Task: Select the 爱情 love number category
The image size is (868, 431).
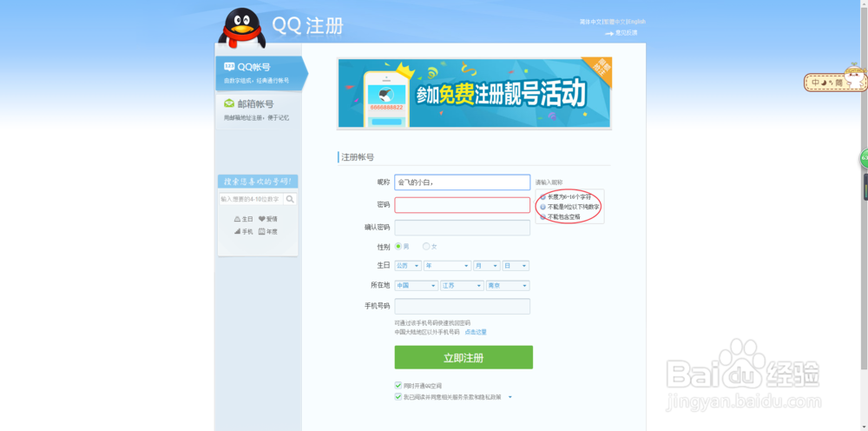Action: coord(268,219)
